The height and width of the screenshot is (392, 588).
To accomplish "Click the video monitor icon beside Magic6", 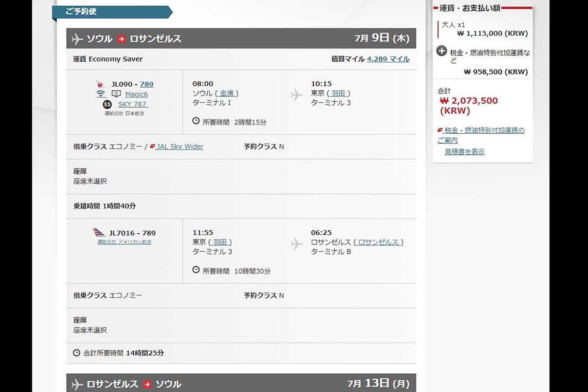I will (116, 94).
